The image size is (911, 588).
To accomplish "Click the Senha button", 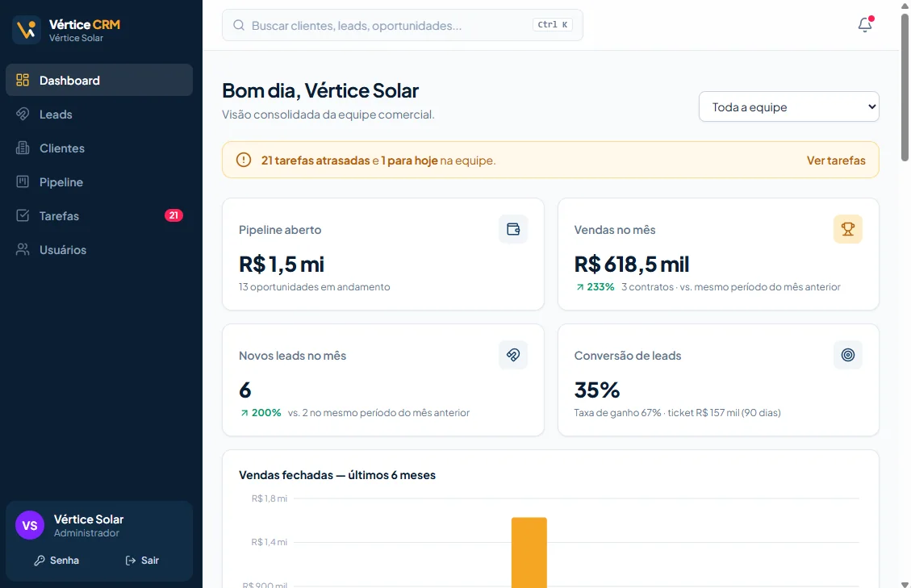I will [56, 561].
